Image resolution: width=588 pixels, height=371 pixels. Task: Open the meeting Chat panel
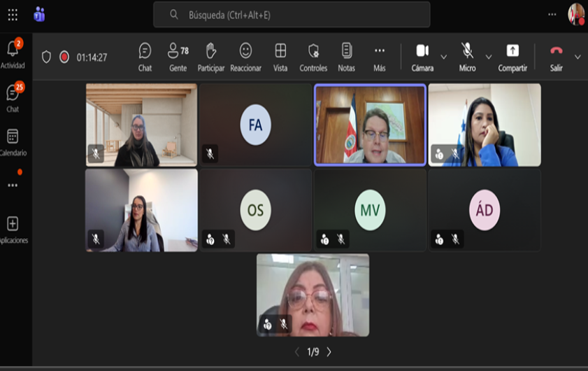145,57
